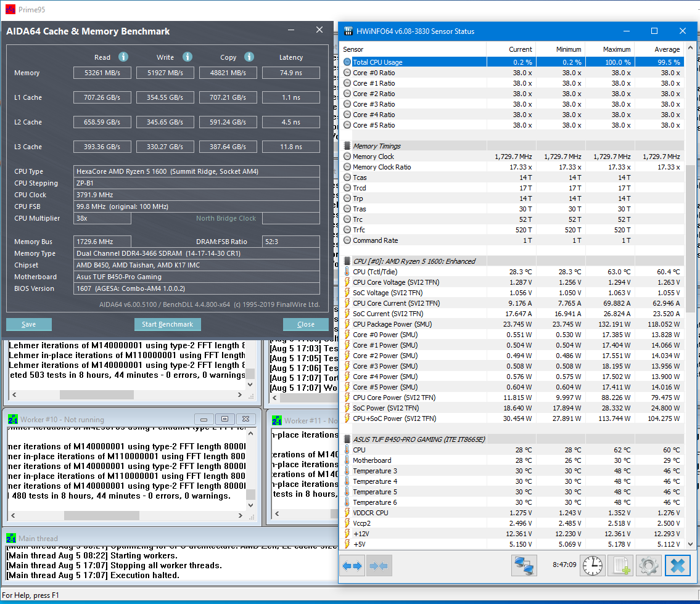Click Motherboard temperature thermometer icon
Screen dimensions: 700x604
347,460
